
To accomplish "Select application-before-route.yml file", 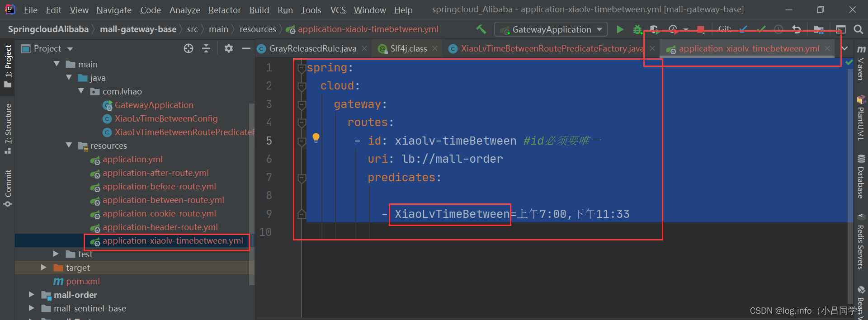I will [x=159, y=186].
